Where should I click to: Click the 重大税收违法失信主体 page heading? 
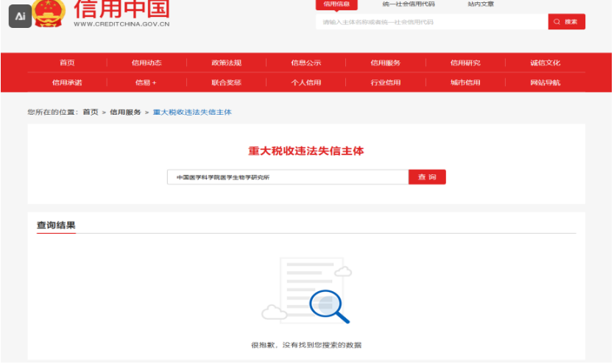tap(306, 151)
